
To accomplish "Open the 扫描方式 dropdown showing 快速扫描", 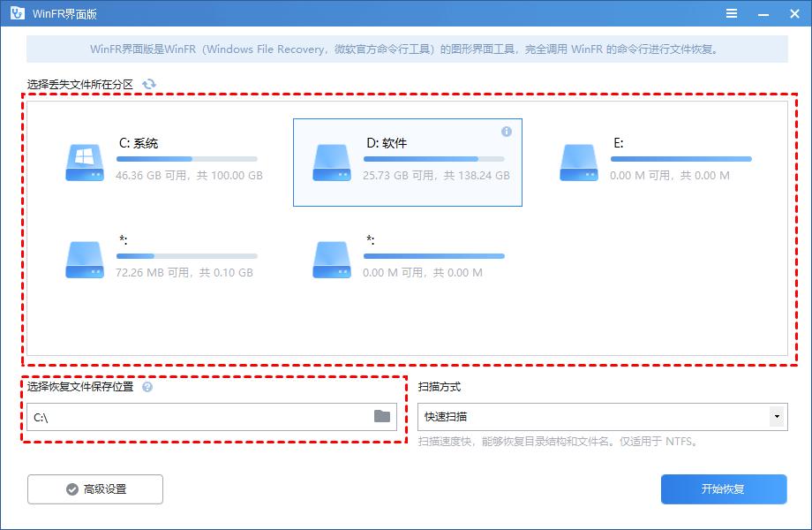I will pyautogui.click(x=600, y=416).
